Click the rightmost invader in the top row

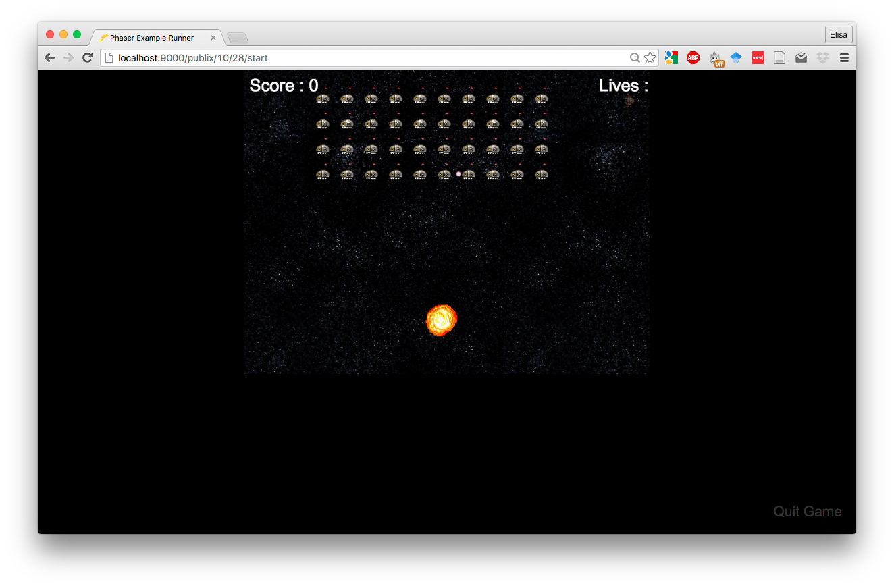[542, 99]
